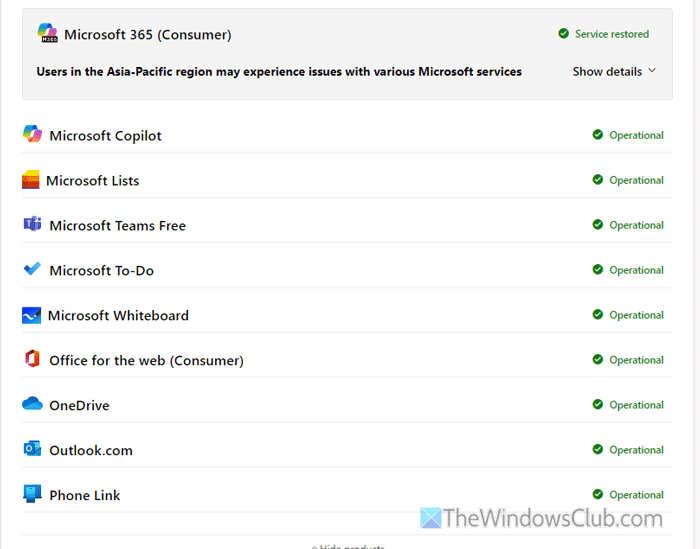700x549 pixels.
Task: Click Operational status for Microsoft Teams Free
Action: 637,225
